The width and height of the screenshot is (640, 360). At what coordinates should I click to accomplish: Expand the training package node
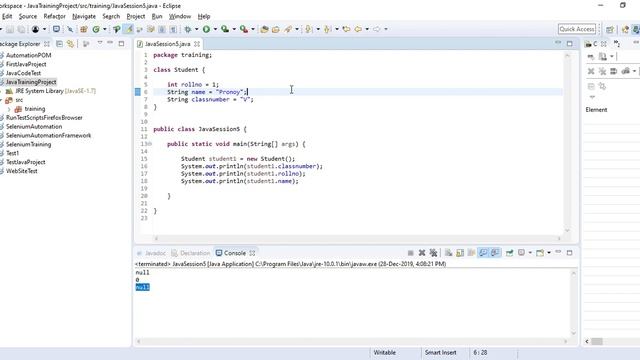point(9,109)
